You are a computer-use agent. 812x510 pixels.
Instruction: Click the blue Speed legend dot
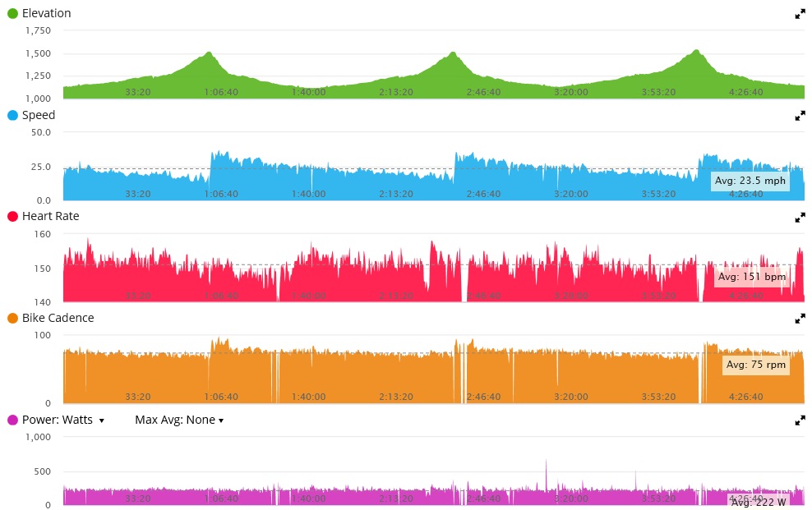12,115
